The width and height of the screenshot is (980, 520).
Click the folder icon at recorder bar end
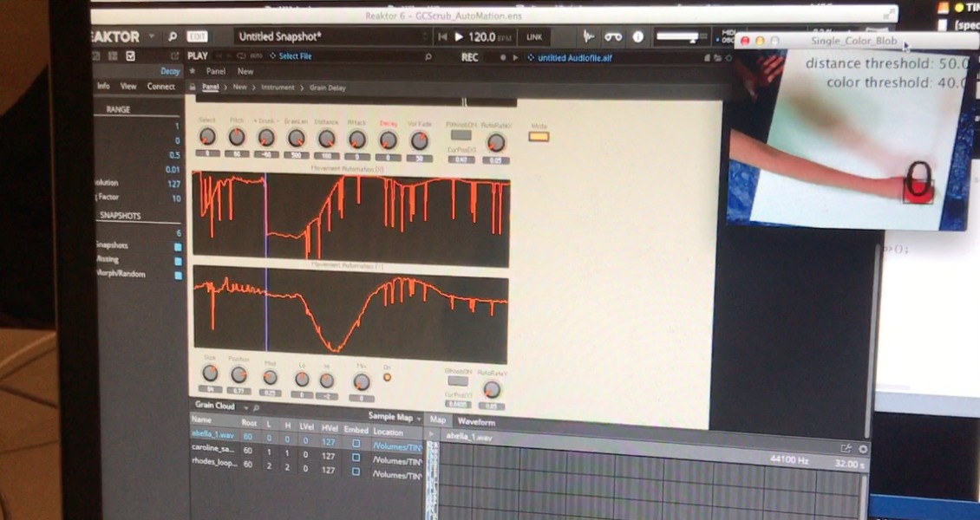(717, 58)
